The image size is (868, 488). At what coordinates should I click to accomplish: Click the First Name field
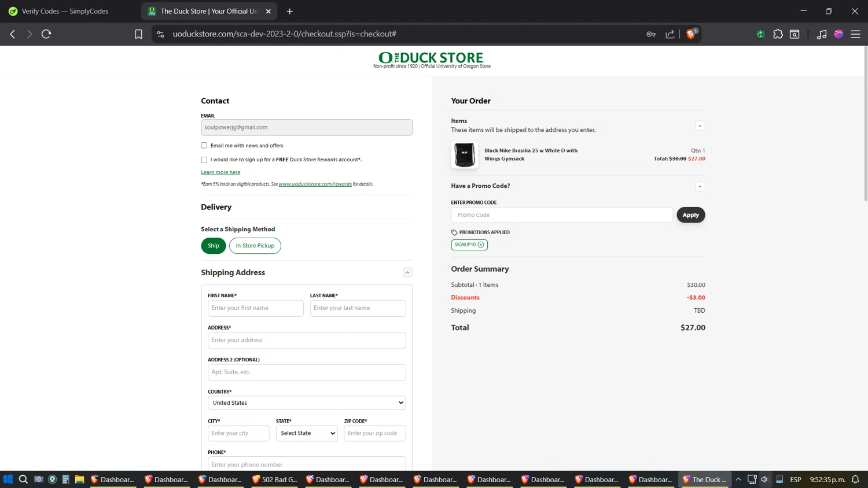(256, 308)
